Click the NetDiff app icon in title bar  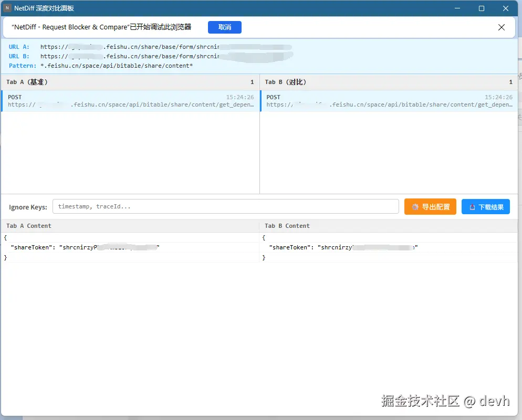pos(7,8)
